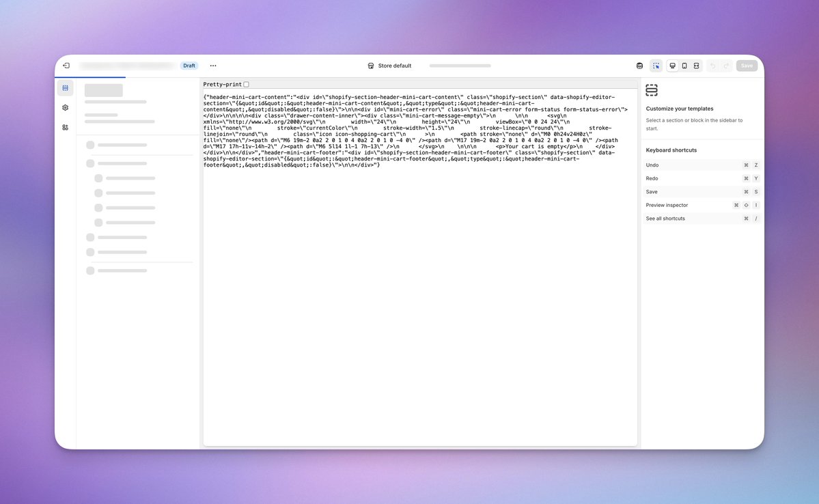
Task: Toggle the selection inspector cursor icon
Action: (x=656, y=66)
